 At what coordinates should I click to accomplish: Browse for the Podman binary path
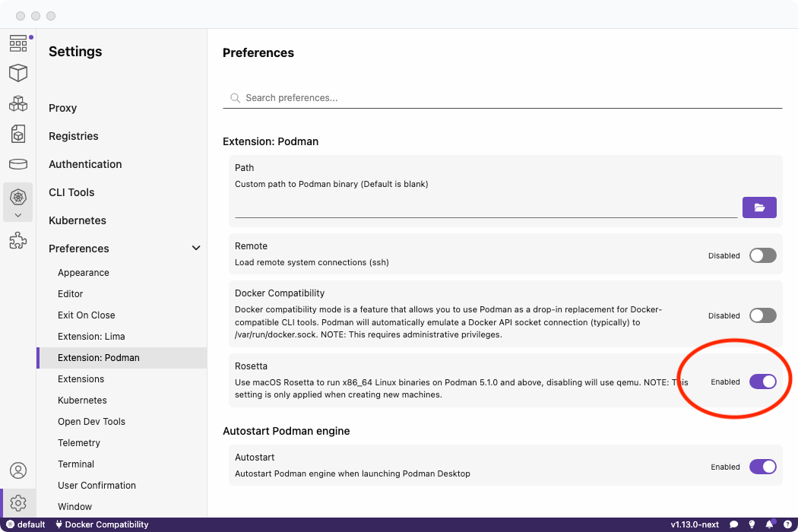(x=759, y=207)
